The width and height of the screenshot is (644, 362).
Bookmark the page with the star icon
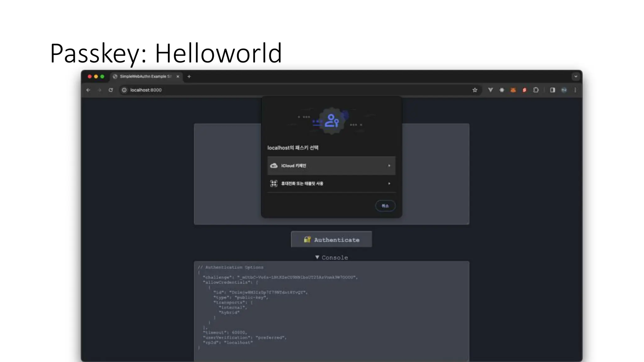click(475, 90)
